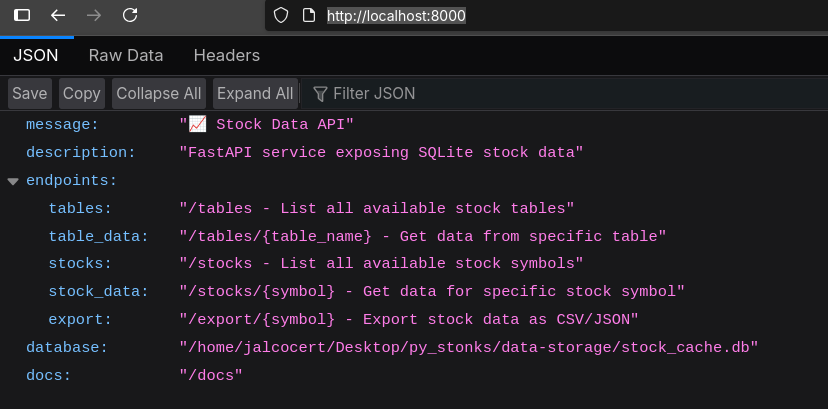Expand All JSON nodes
The width and height of the screenshot is (828, 409).
coord(255,93)
